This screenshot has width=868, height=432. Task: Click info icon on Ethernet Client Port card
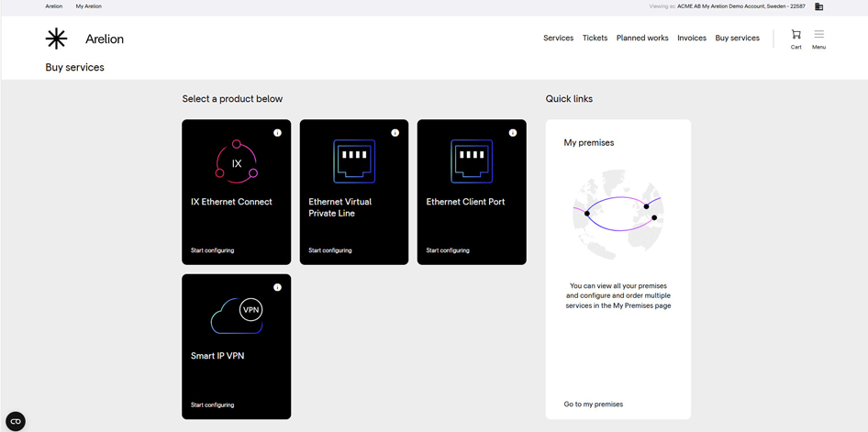512,133
